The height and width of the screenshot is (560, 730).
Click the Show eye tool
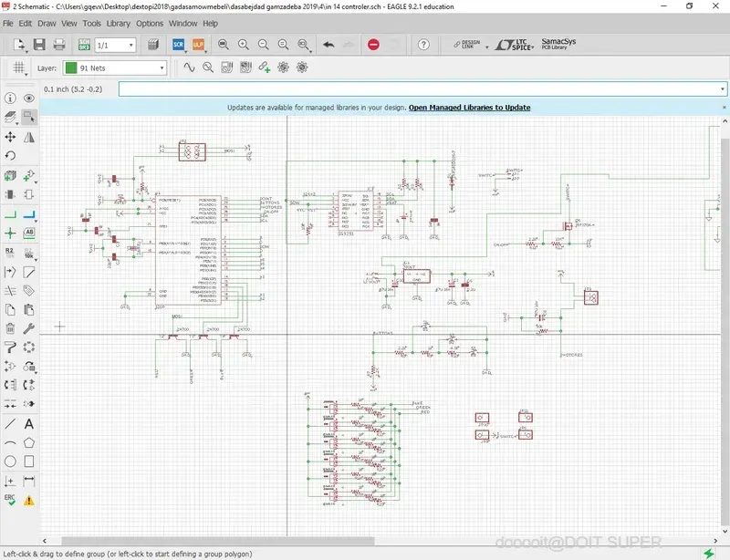29,98
